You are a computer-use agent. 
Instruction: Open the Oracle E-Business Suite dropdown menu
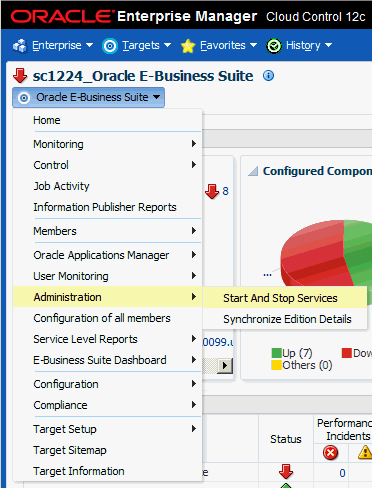click(x=88, y=97)
